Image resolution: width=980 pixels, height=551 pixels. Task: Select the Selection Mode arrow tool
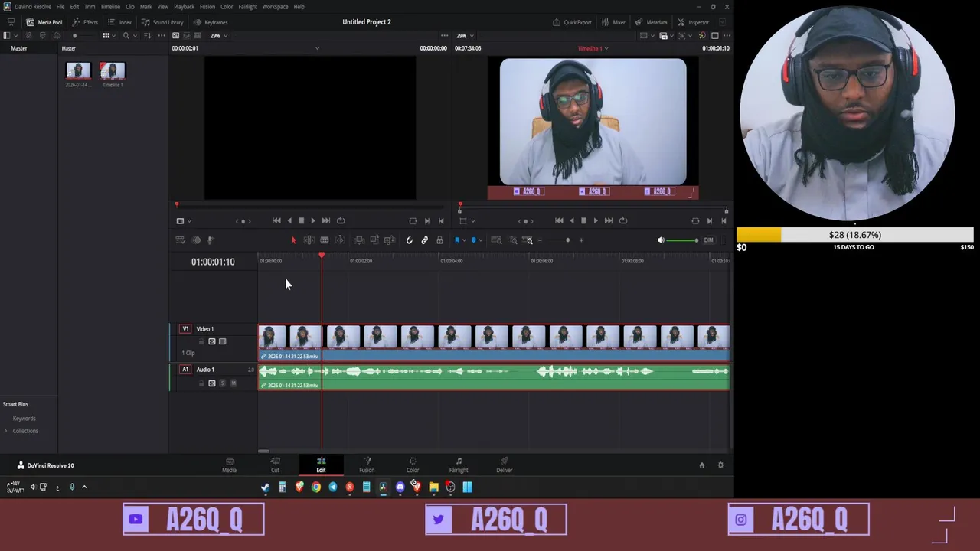tap(293, 240)
